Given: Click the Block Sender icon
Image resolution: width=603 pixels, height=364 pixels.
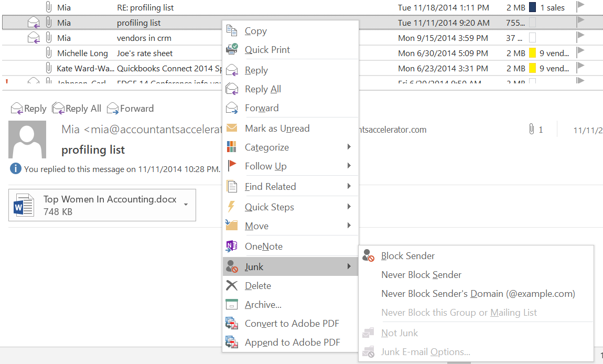Looking at the screenshot, I should pyautogui.click(x=369, y=256).
